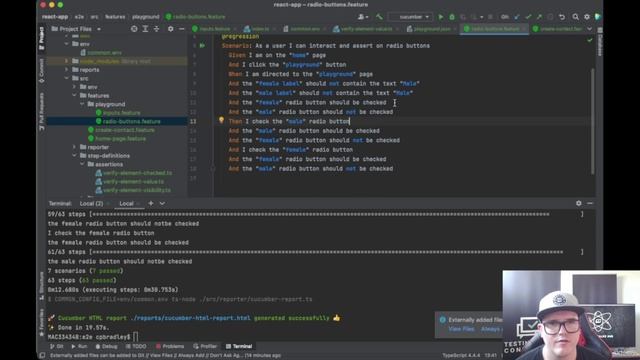
Task: Click the Git push arrow icon
Action: click(x=539, y=17)
